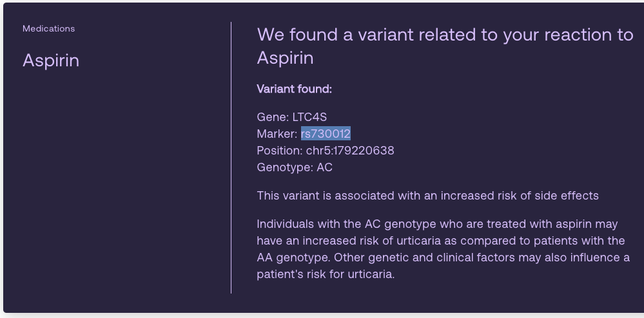Screen dimensions: 644x318
Task: Click the word 'Genotype:' label
Action: tap(285, 167)
